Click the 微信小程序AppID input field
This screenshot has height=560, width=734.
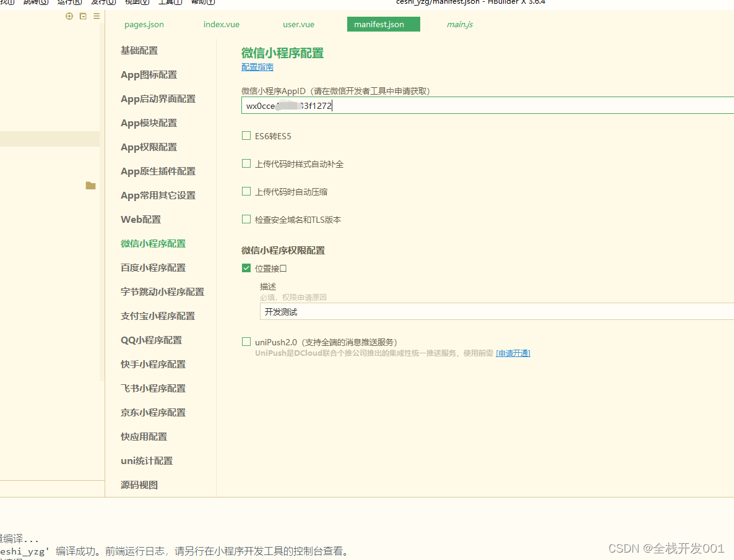click(371, 105)
